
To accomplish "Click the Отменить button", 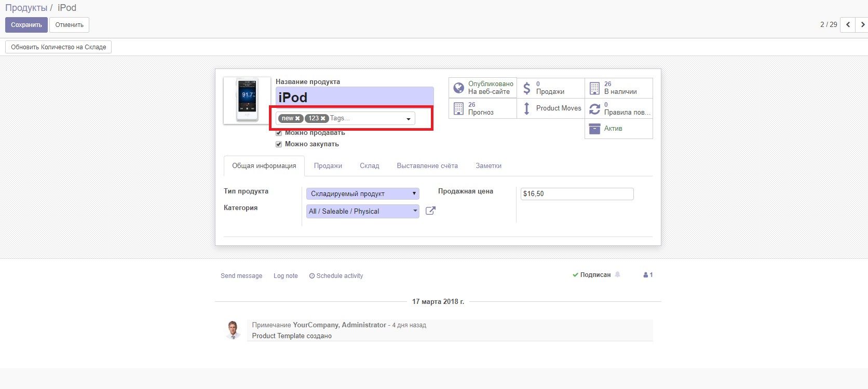I will coord(70,25).
